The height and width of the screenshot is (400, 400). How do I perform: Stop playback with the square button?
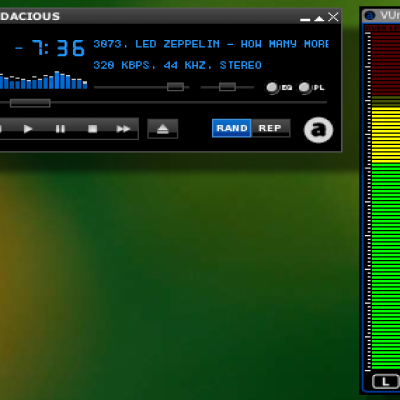click(92, 129)
